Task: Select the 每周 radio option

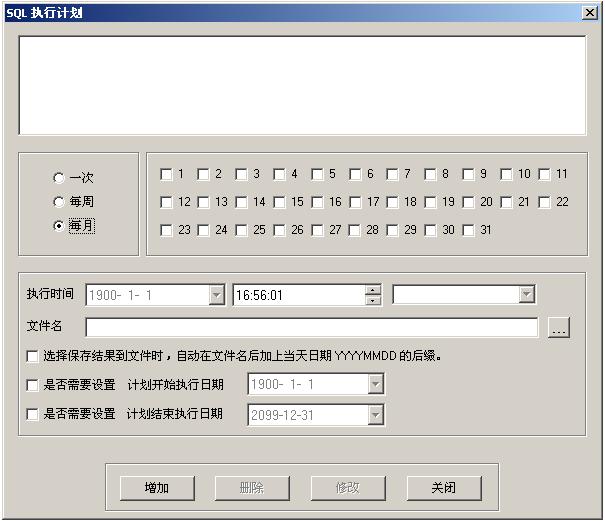Action: (x=59, y=201)
